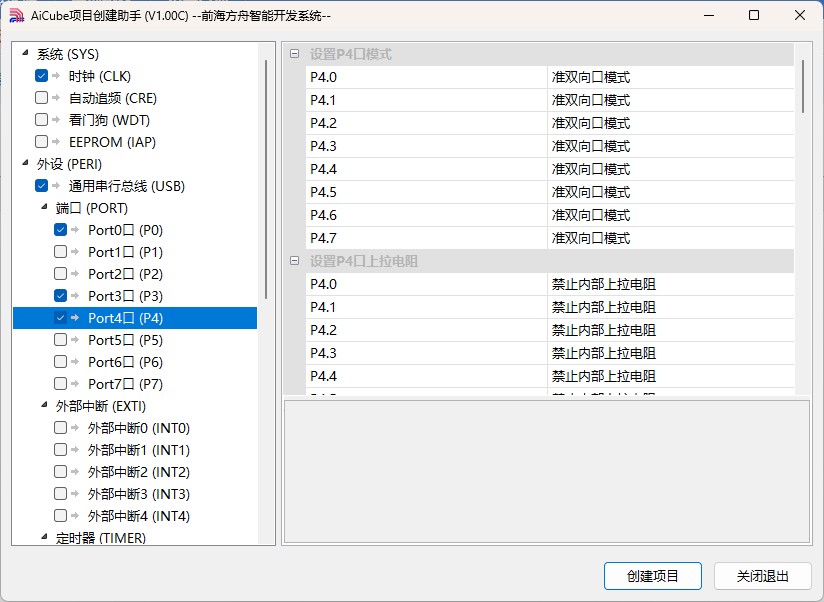Check the 外部中断1 (INT1) checkbox

60,450
